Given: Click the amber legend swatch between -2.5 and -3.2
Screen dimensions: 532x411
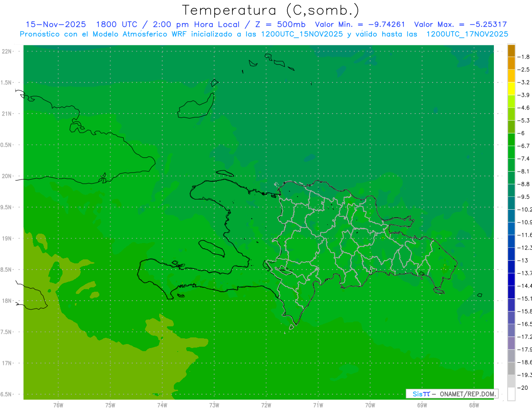Looking at the screenshot, I should 511,76.
